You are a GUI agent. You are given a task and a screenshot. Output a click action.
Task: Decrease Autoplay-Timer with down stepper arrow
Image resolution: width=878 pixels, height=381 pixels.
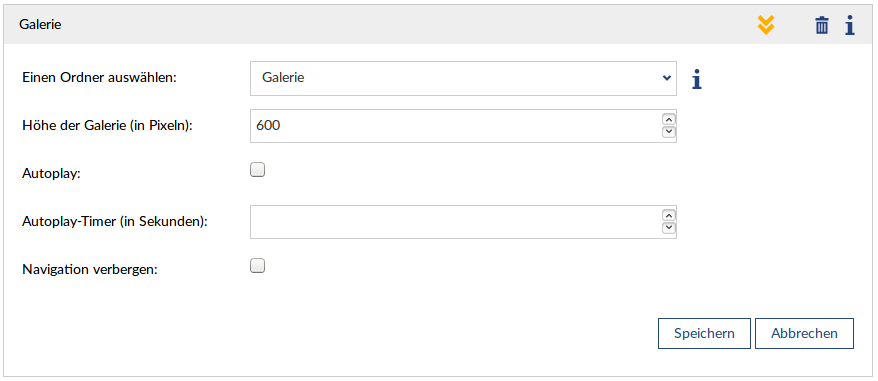669,228
